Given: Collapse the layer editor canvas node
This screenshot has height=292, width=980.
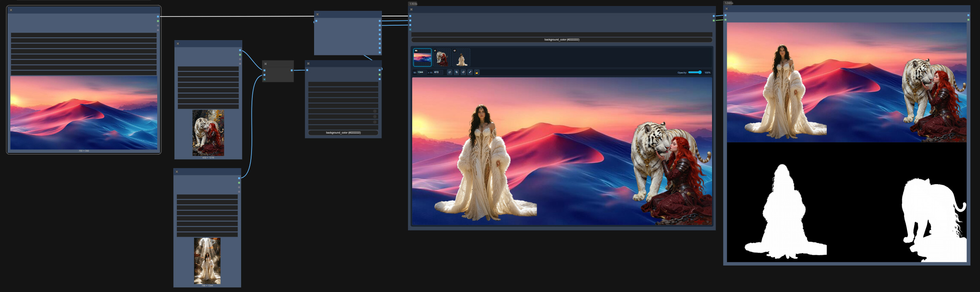Looking at the screenshot, I should pos(411,9).
